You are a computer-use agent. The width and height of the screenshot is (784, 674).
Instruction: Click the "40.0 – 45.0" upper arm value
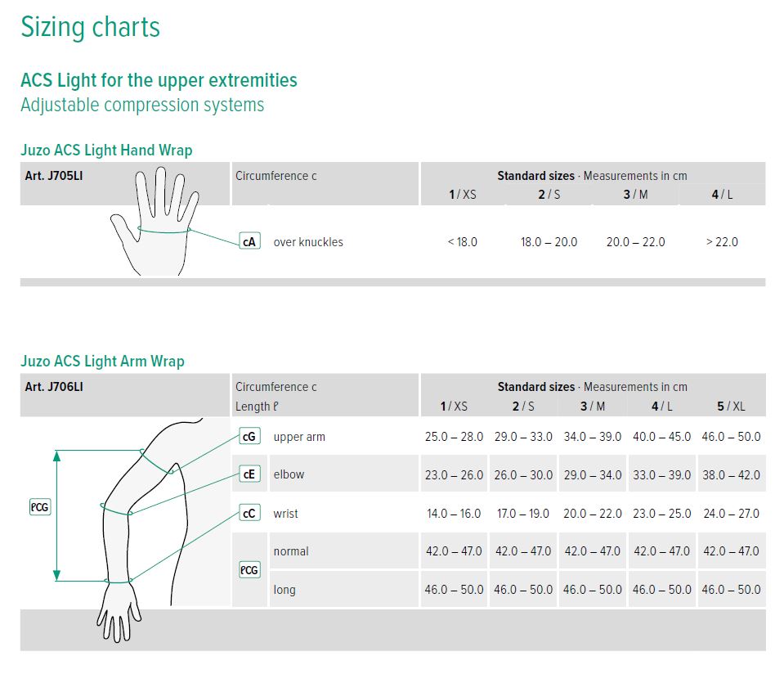(662, 437)
